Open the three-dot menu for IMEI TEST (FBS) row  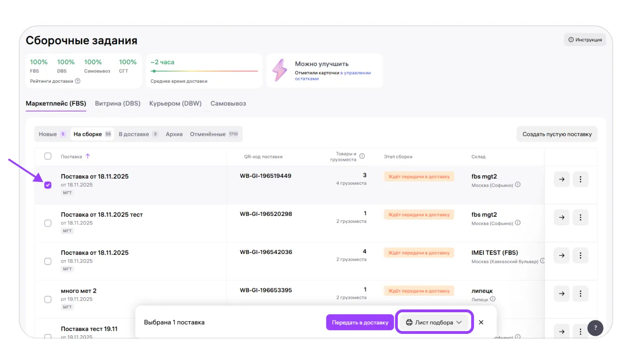580,255
